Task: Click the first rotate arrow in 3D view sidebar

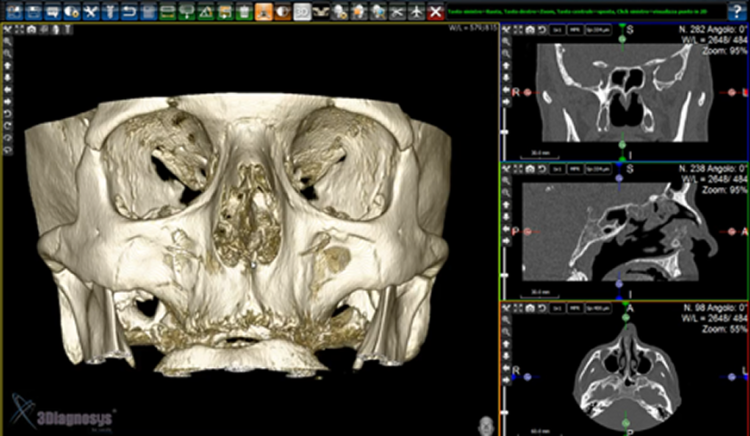Action: (x=8, y=114)
